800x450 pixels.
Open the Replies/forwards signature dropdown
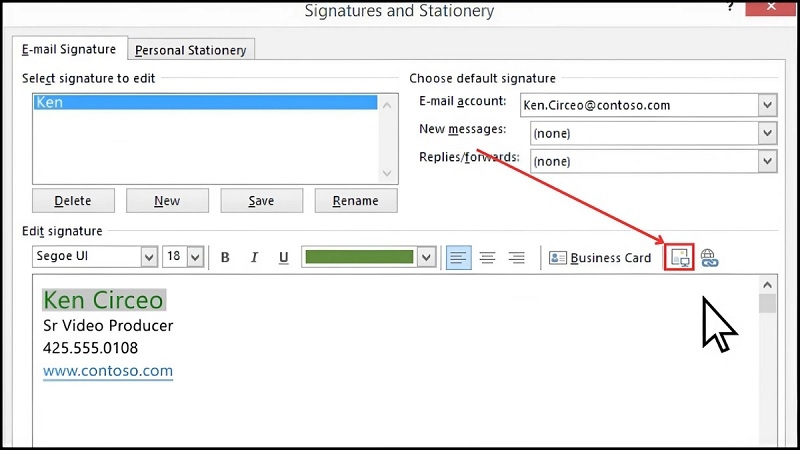coord(767,161)
